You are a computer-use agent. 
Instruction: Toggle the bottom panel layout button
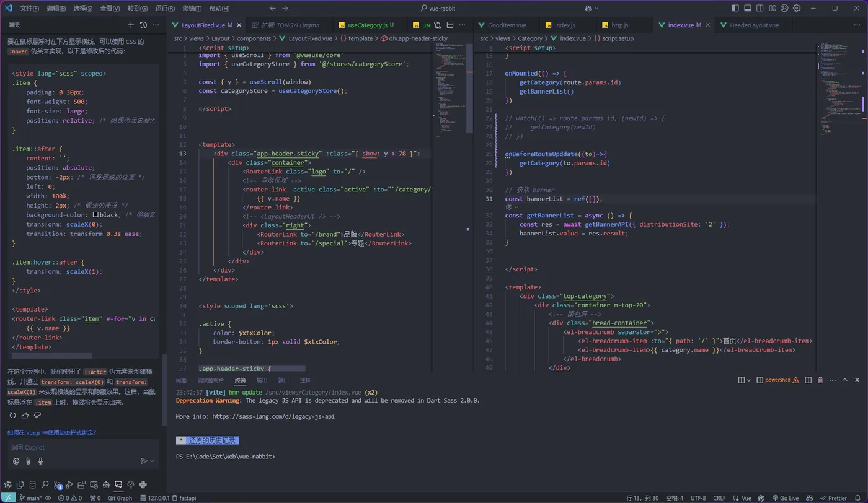tap(748, 8)
